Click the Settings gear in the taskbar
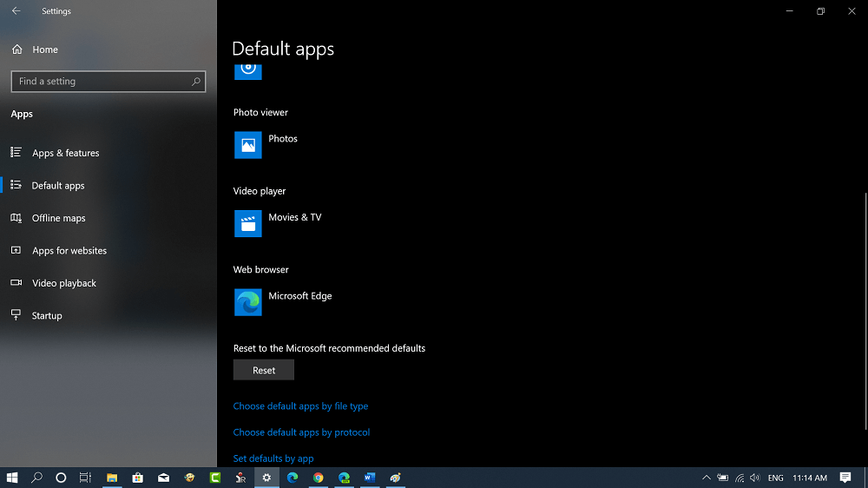This screenshot has width=868, height=488. pos(266,478)
